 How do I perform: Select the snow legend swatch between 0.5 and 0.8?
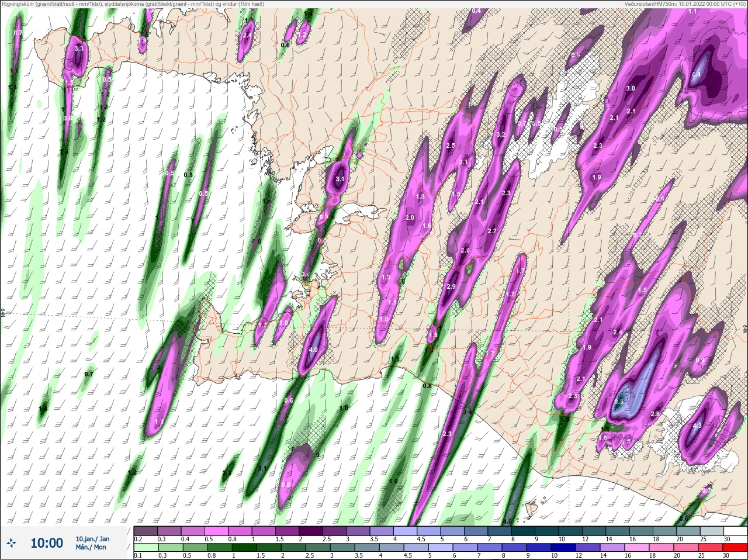pyautogui.click(x=217, y=531)
